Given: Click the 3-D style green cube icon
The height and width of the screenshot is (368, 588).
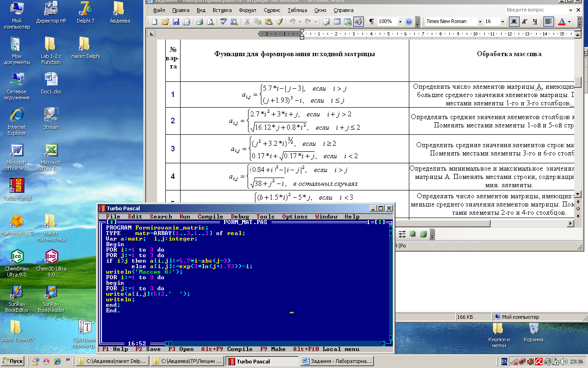Looking at the screenshot, I should click(x=423, y=234).
